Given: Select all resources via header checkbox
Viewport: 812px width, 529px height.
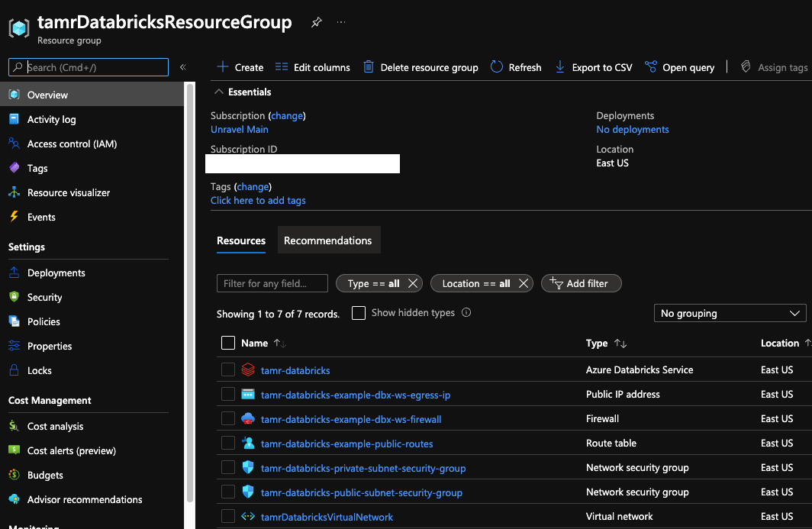Looking at the screenshot, I should (x=227, y=343).
